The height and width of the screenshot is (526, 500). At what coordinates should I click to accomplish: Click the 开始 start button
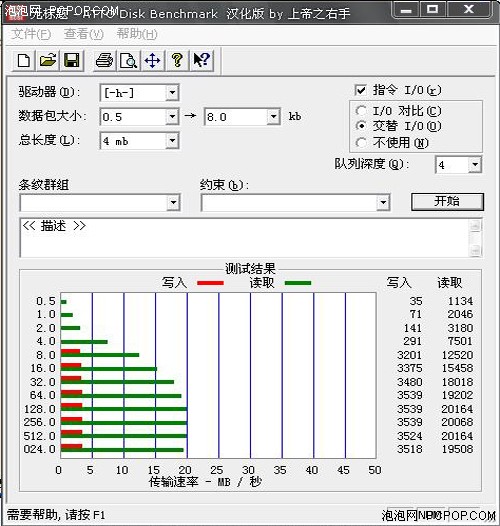[447, 202]
